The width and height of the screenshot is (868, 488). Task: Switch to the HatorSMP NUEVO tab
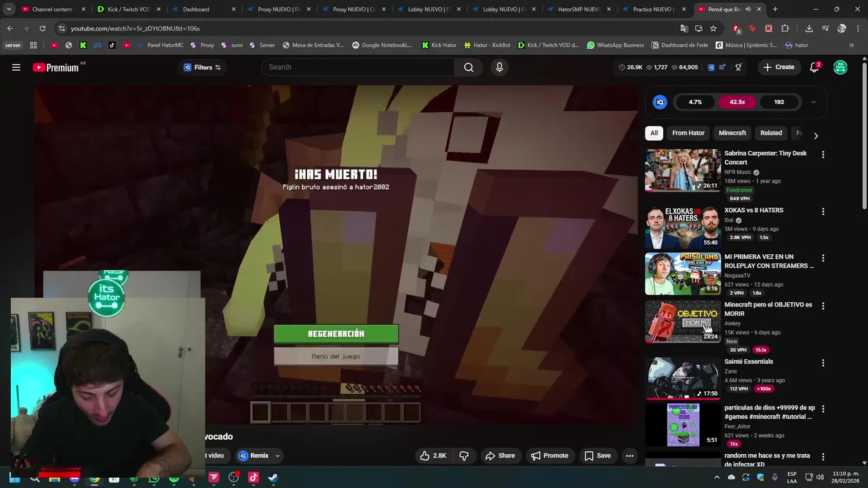[578, 9]
